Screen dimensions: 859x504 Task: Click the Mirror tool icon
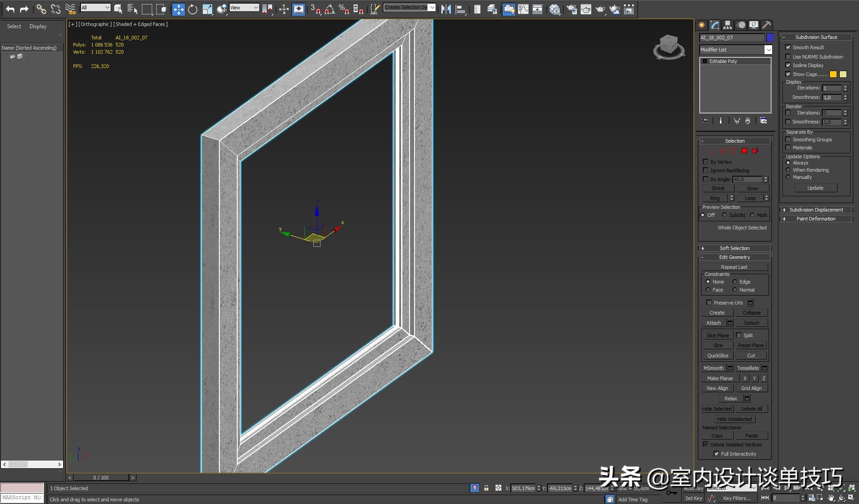click(x=446, y=9)
